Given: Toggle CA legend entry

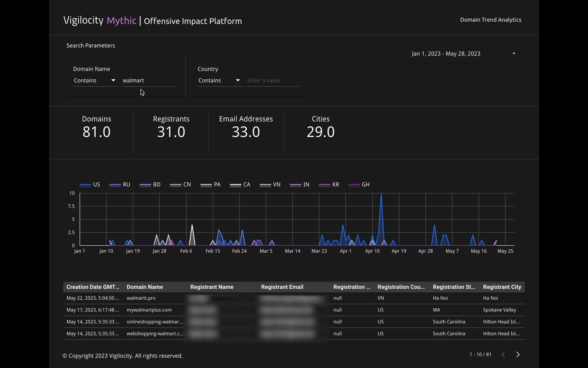Looking at the screenshot, I should (240, 185).
